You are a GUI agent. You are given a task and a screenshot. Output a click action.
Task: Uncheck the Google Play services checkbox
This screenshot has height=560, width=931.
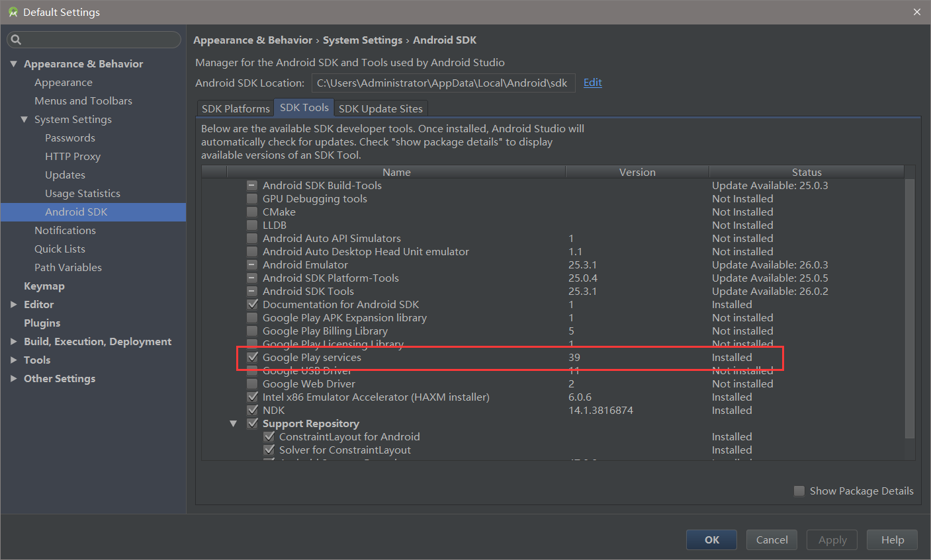coord(252,358)
